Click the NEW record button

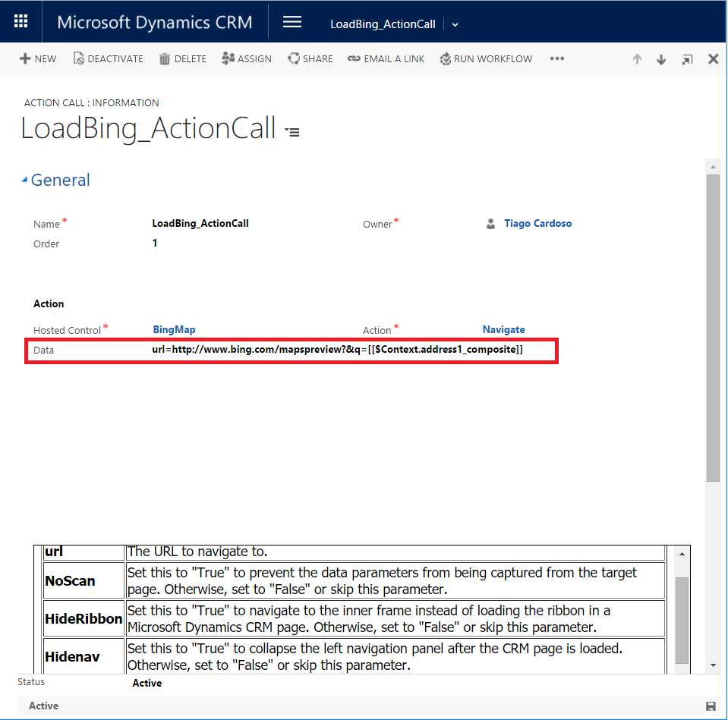[x=38, y=58]
